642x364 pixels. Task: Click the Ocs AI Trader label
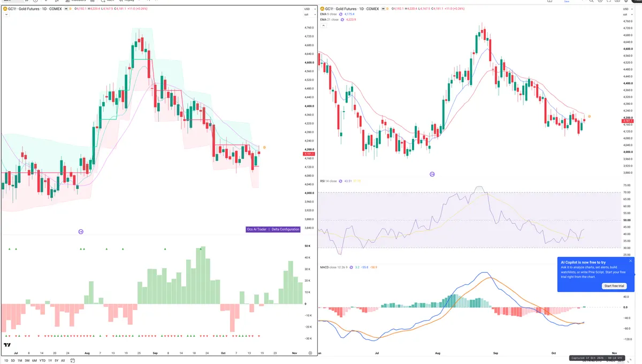click(256, 229)
